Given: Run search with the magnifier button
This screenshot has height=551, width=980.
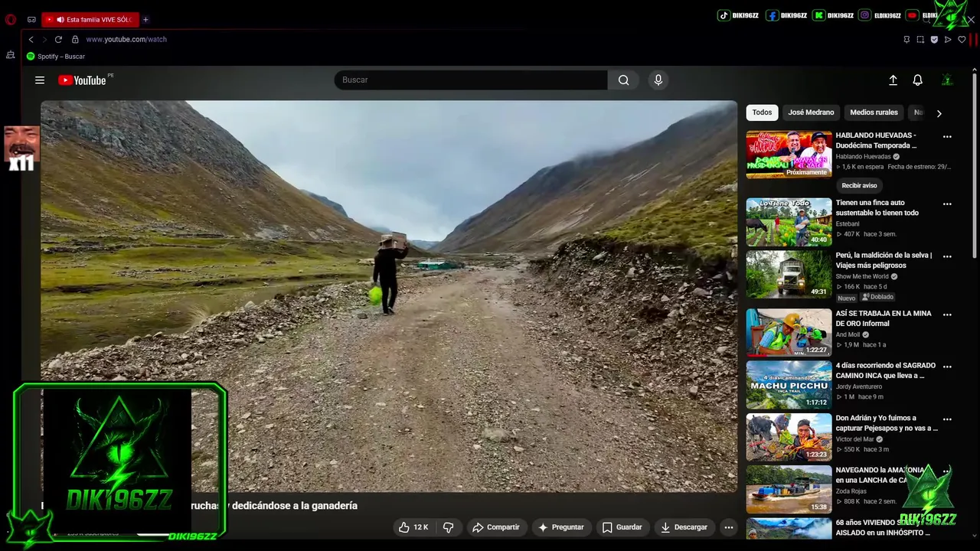Looking at the screenshot, I should (624, 80).
